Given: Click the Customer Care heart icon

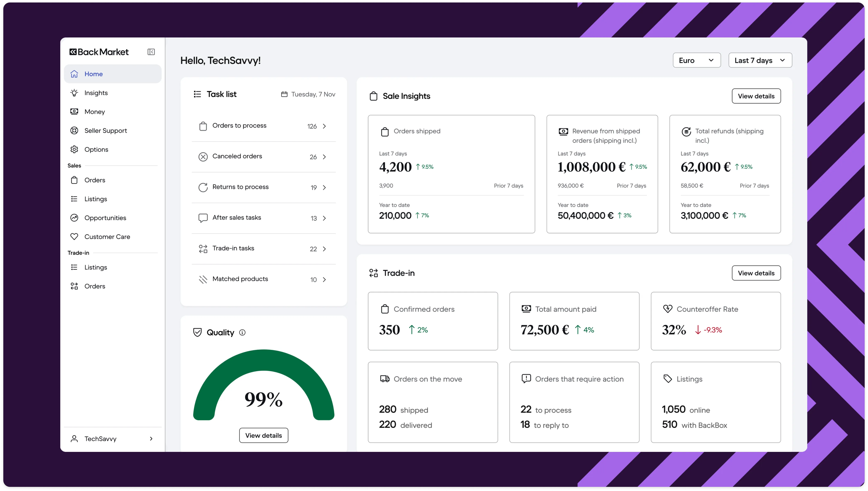Looking at the screenshot, I should (x=74, y=237).
